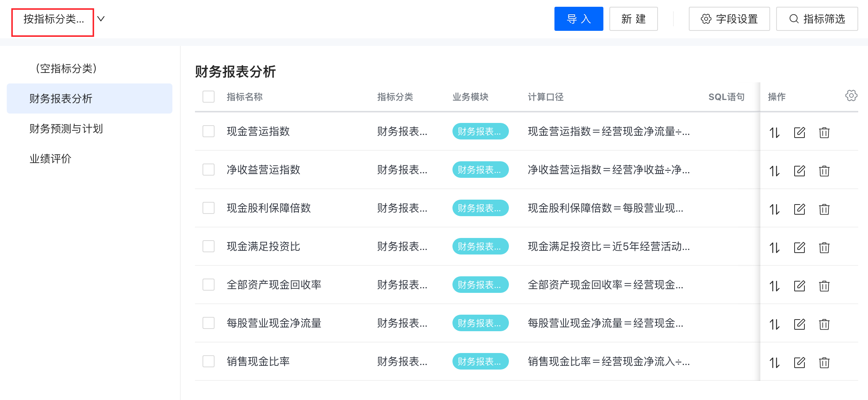
Task: Reorder the 全部资产现金回收率 row
Action: [x=774, y=286]
